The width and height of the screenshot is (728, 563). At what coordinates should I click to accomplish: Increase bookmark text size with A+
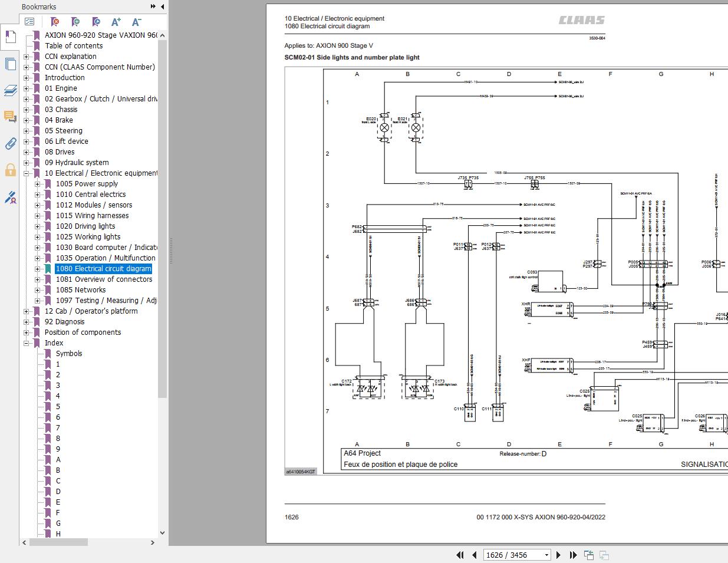[x=116, y=22]
